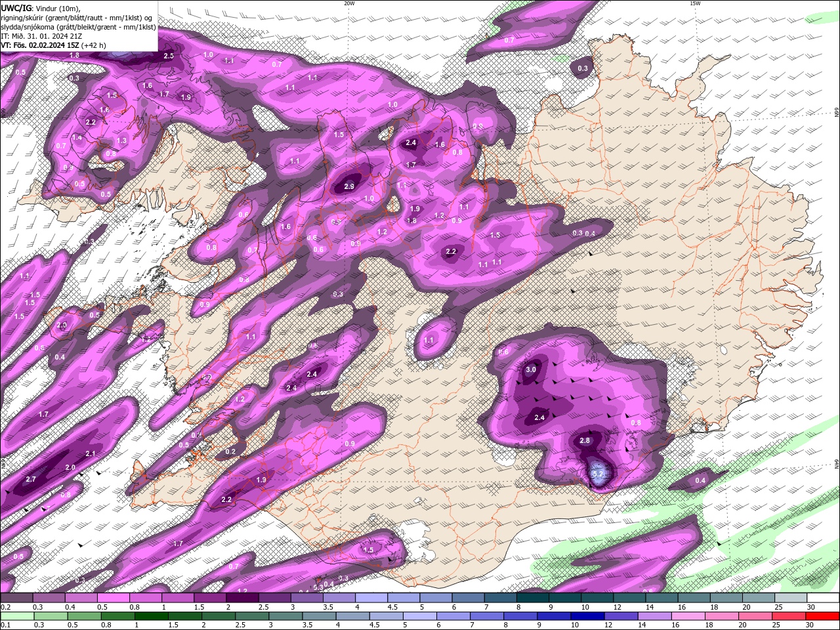Select the upper-scale swatch starting at 14
The image size is (840, 630).
pos(662,598)
